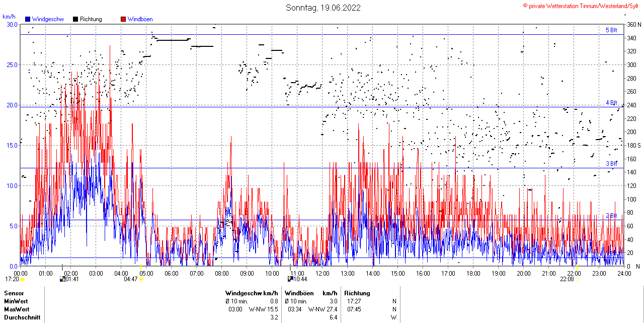Click the yellow icon beside 17:20
This screenshot has width=644, height=323.
23,279
